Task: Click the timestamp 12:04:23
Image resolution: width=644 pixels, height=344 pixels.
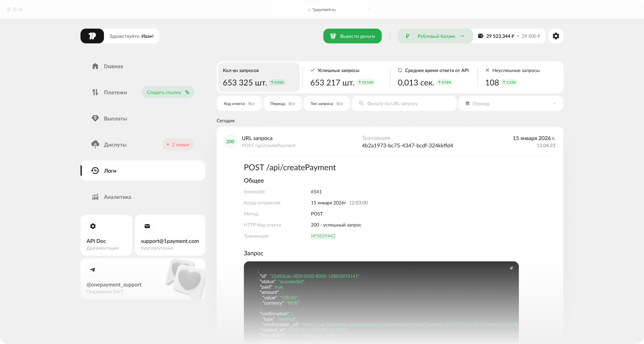Action: (x=546, y=145)
